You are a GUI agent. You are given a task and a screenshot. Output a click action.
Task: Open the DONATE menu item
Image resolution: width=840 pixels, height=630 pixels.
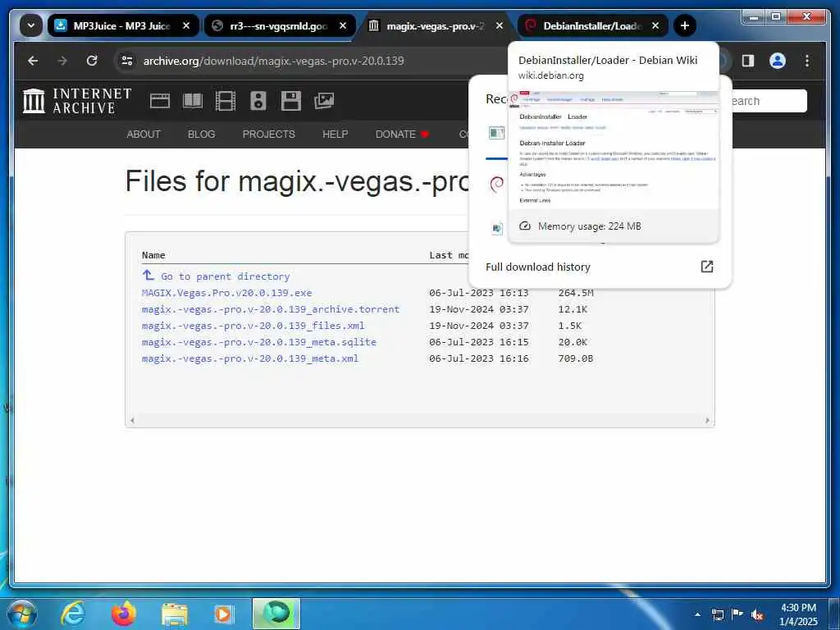[x=402, y=134]
